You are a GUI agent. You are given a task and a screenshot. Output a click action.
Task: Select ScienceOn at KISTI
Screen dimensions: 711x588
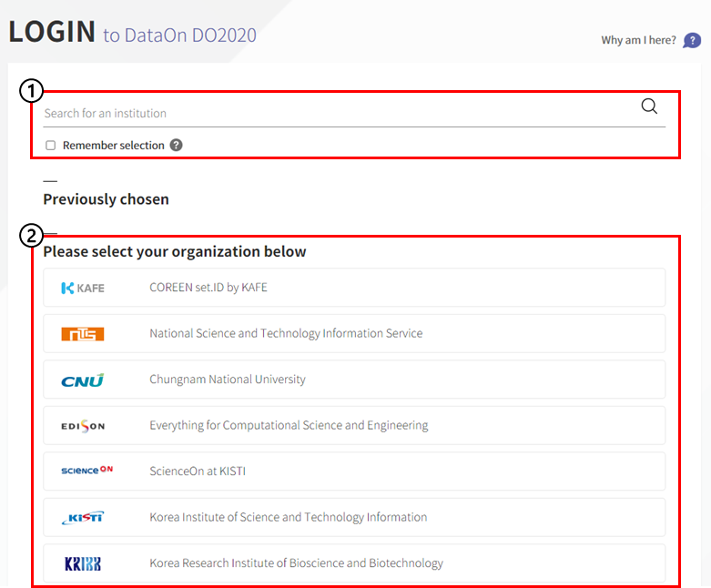click(x=354, y=471)
